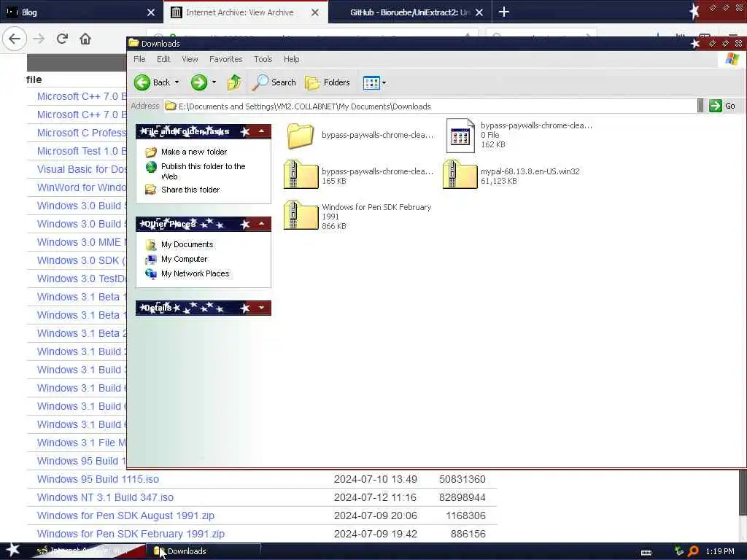Reload the browser page

pyautogui.click(x=62, y=39)
